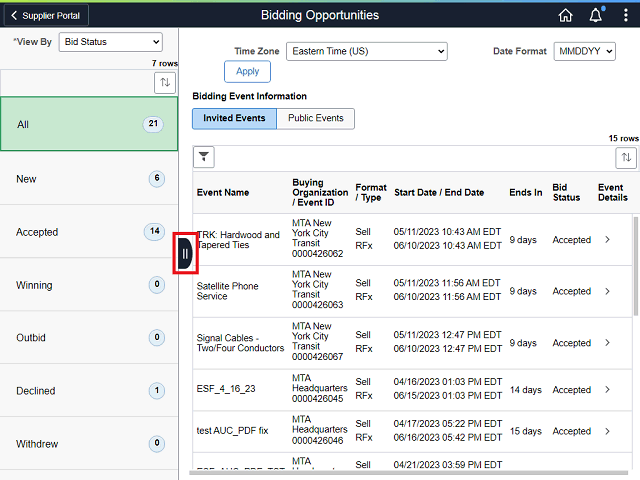Screen dimensions: 640x480
Task: Click event ID 0000426063
Action: coord(318,305)
